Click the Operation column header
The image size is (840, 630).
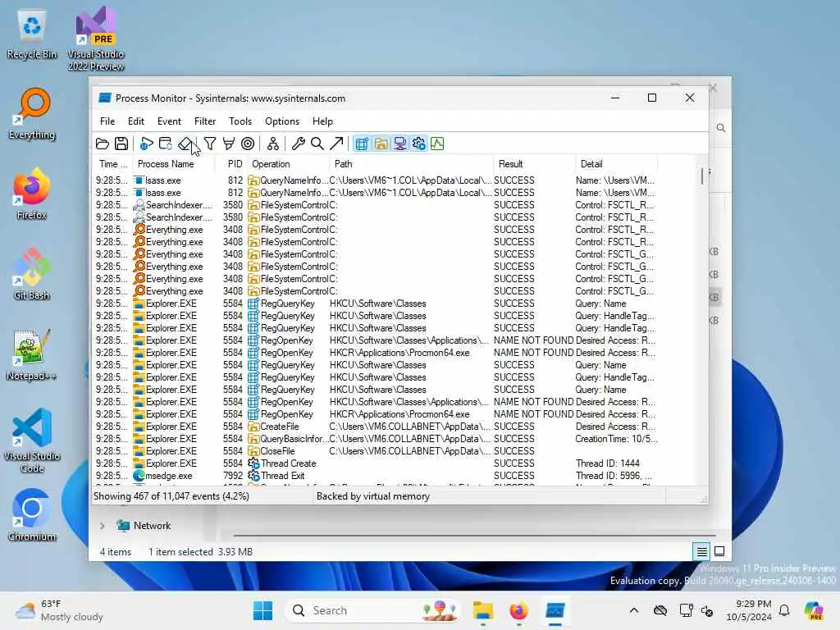click(288, 164)
